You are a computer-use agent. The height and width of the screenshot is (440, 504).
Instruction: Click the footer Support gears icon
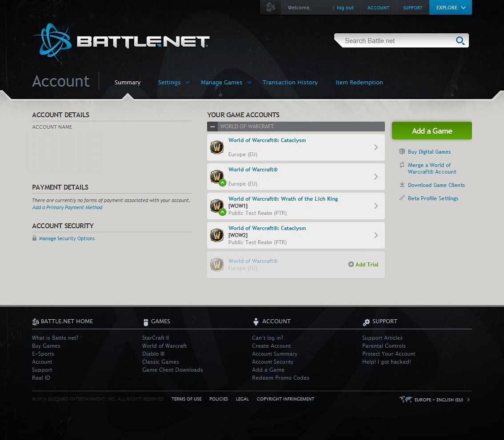pyautogui.click(x=366, y=322)
